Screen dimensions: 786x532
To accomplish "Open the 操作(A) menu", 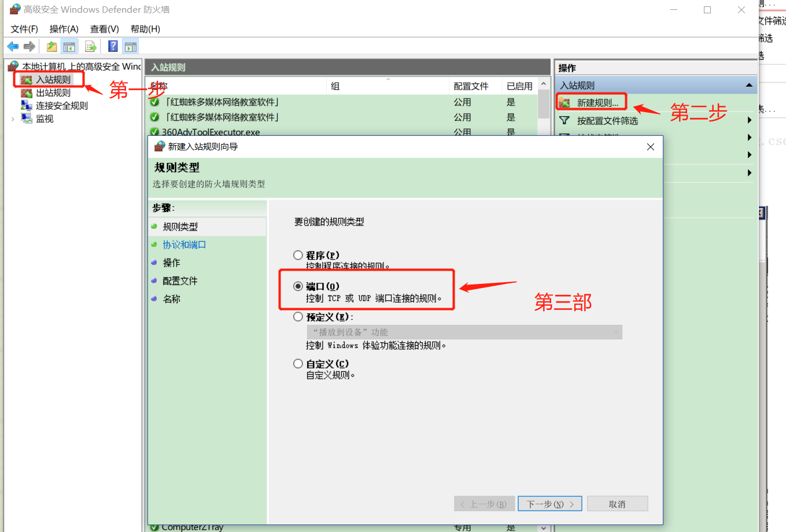I will click(64, 29).
